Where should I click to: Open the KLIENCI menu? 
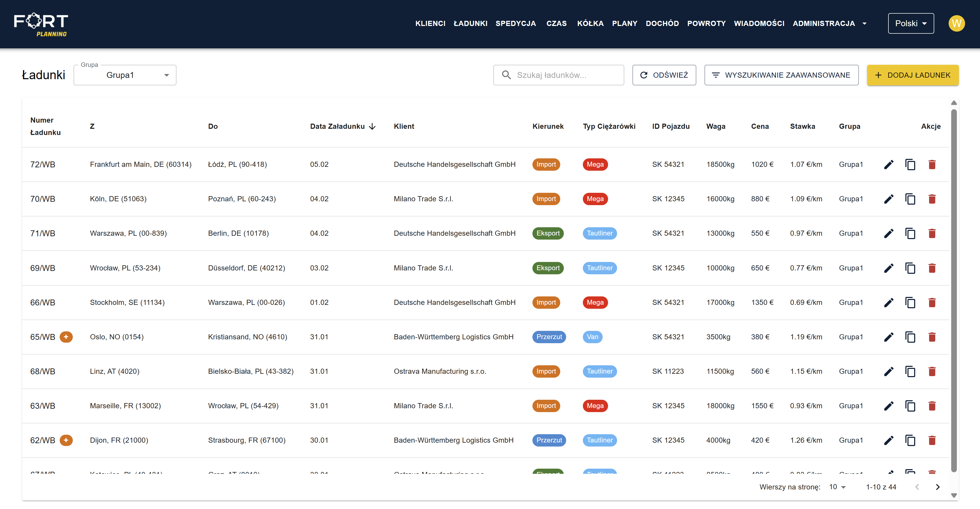[x=430, y=23]
